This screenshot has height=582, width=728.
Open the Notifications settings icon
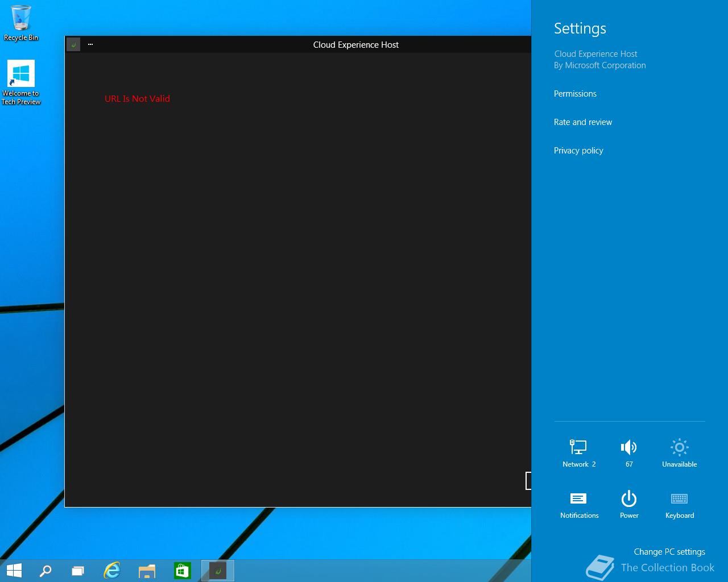(579, 504)
